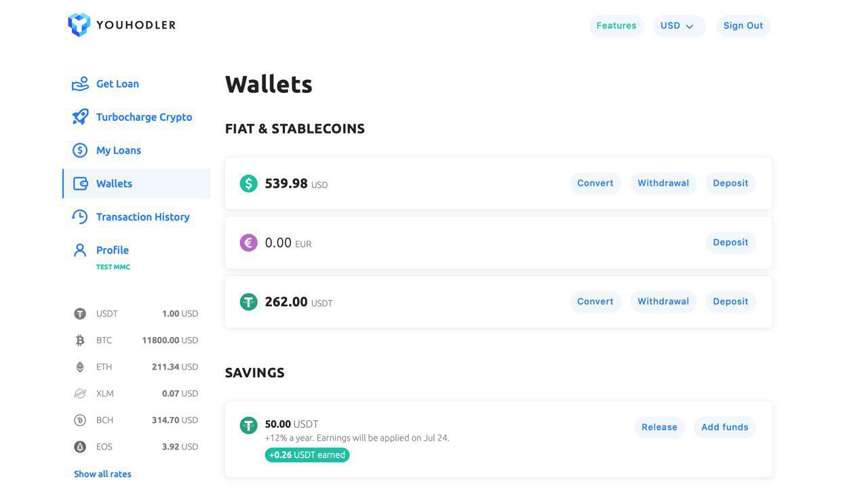Open My Loans dollar-circle icon
This screenshot has height=501, width=868.
click(80, 151)
